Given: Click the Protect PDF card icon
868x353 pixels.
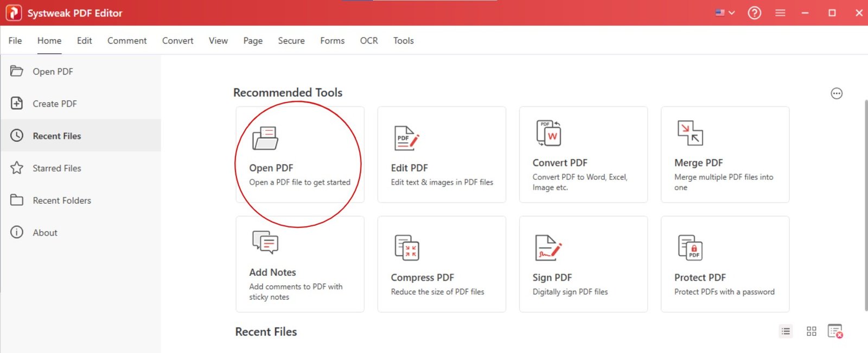Looking at the screenshot, I should coord(690,248).
